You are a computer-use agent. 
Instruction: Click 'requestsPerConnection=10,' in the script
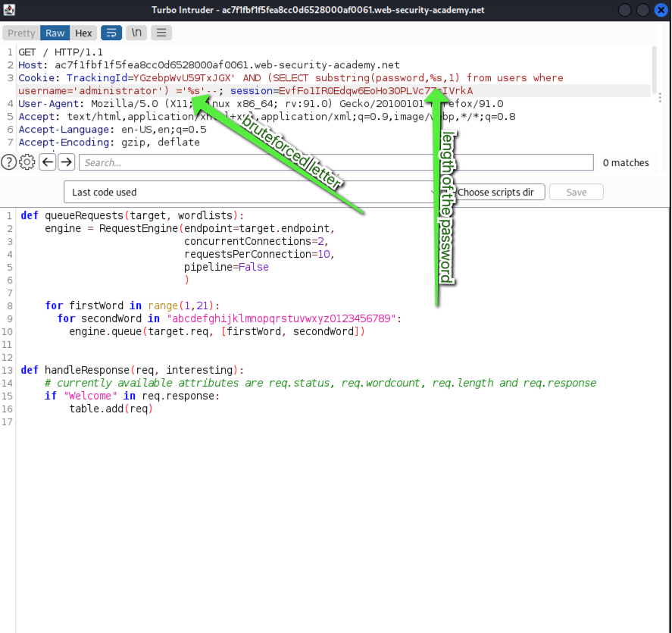[x=259, y=254]
